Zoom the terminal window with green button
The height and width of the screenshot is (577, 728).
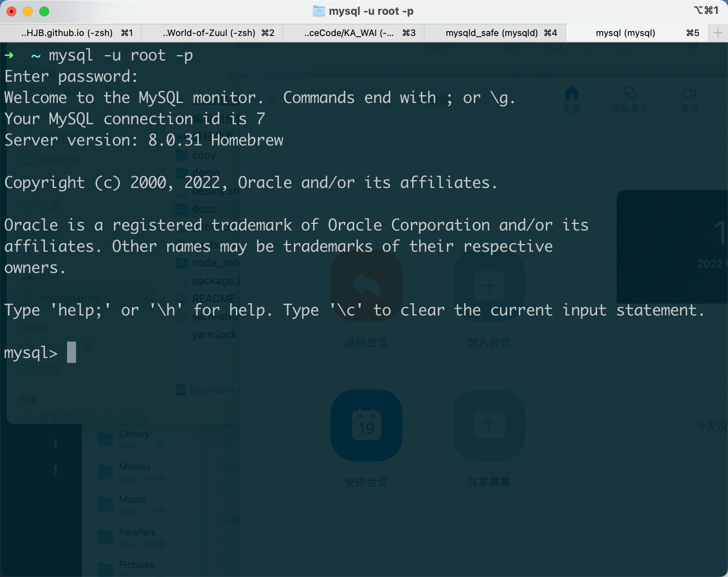(x=44, y=11)
